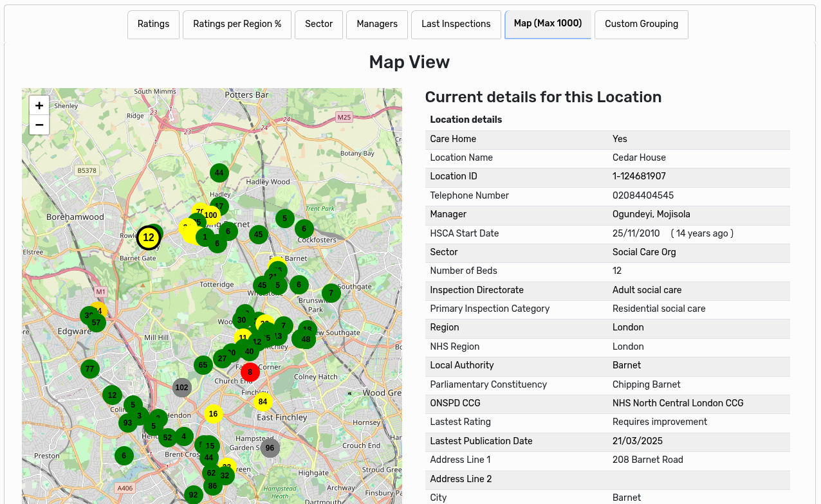821x504 pixels.
Task: Zoom in on the map
Action: (39, 105)
